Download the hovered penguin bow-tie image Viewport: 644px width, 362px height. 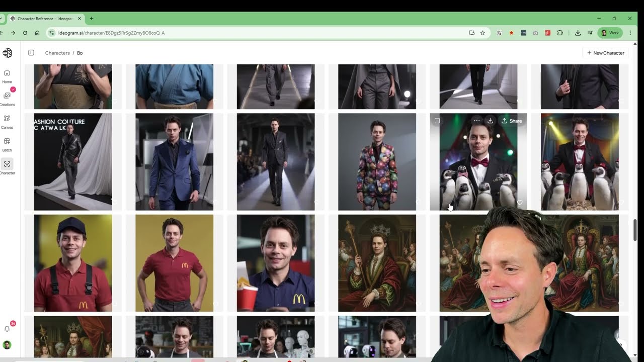pyautogui.click(x=490, y=121)
